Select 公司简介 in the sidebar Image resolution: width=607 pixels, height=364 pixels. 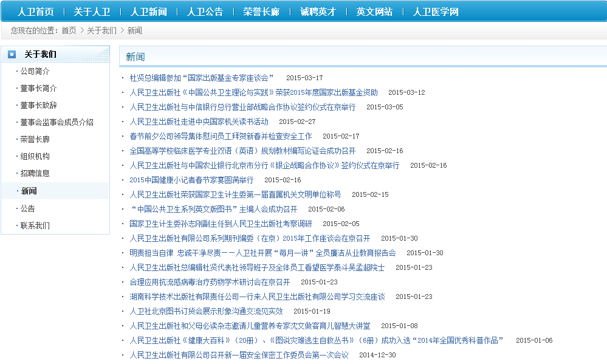[x=35, y=71]
